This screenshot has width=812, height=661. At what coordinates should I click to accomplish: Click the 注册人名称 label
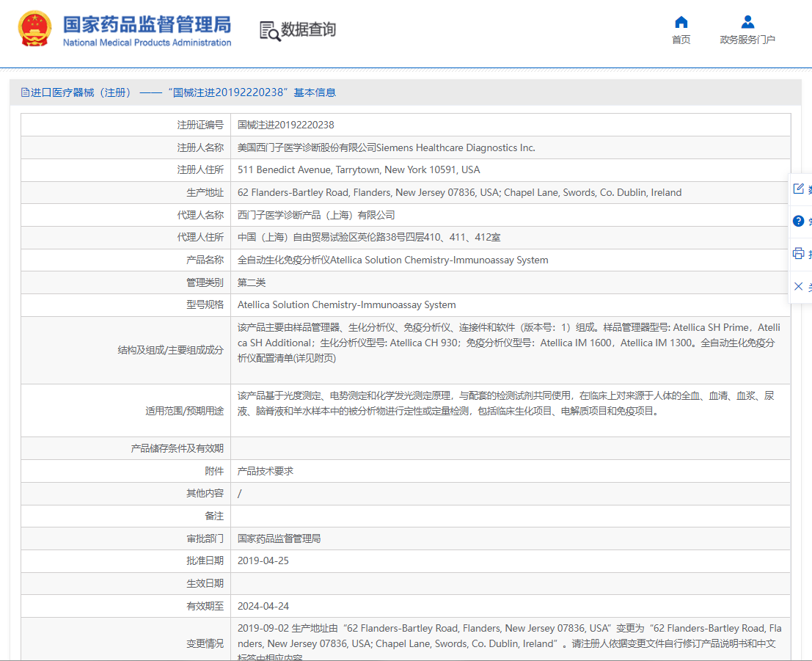(x=200, y=147)
